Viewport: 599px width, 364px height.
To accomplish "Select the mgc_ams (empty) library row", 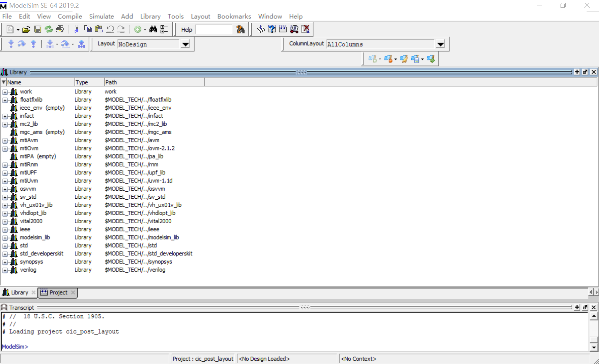I will pos(91,132).
